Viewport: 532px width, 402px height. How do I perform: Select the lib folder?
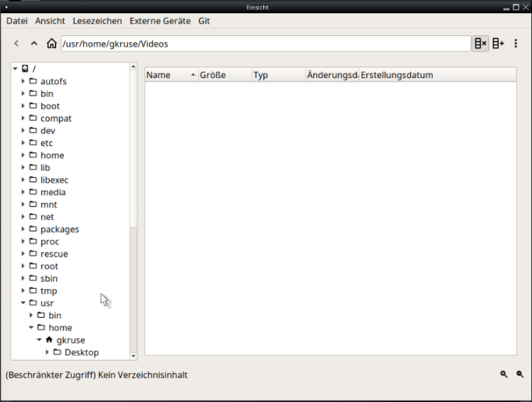[x=45, y=167]
